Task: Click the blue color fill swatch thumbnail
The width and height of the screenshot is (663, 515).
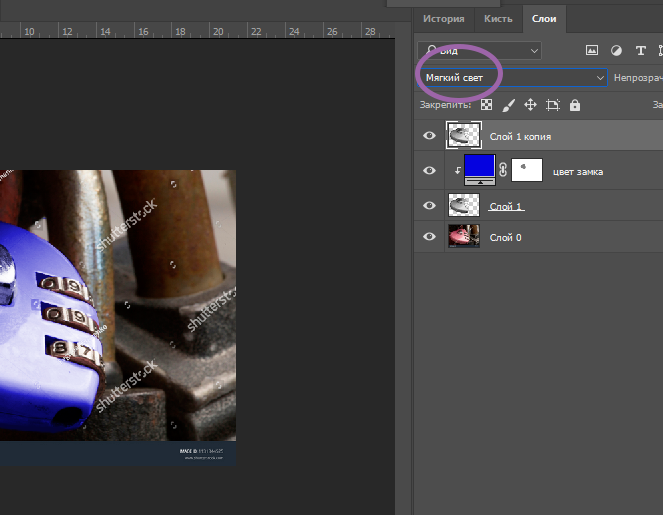Action: [x=480, y=170]
